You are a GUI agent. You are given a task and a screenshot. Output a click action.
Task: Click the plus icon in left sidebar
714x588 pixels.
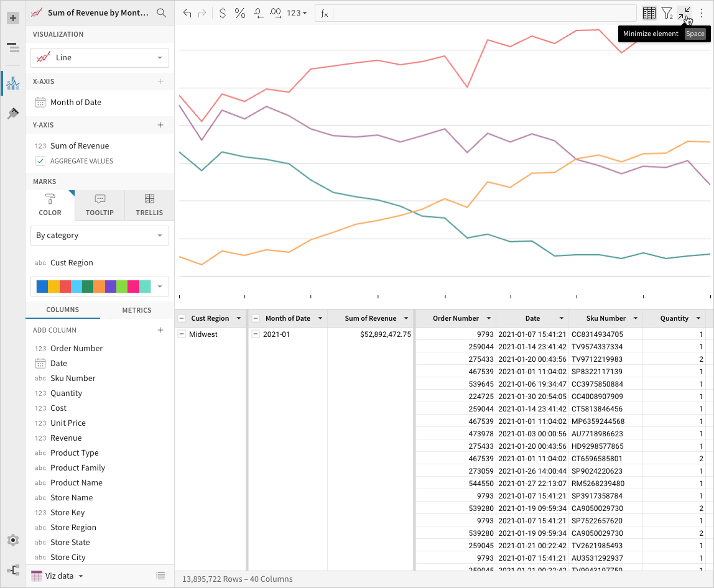[13, 18]
